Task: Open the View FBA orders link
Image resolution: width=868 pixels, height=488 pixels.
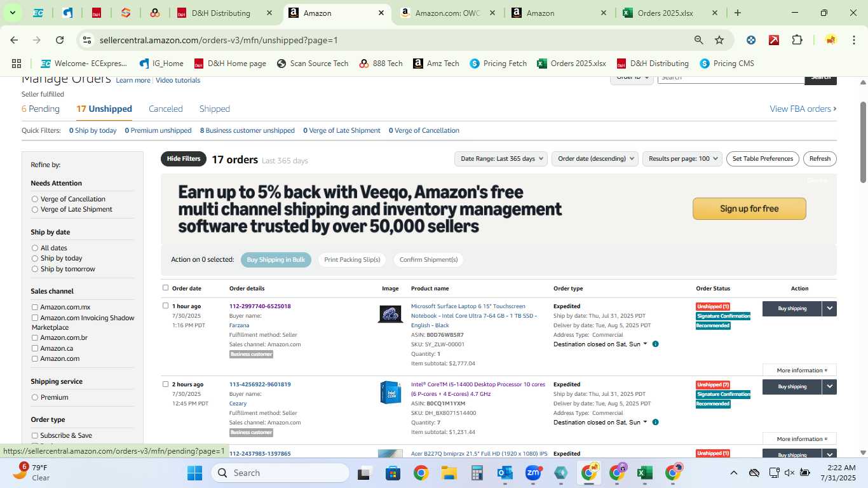Action: point(803,109)
